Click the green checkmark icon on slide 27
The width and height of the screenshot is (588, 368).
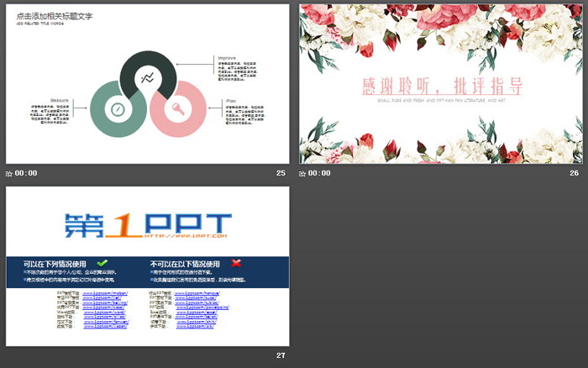102,263
